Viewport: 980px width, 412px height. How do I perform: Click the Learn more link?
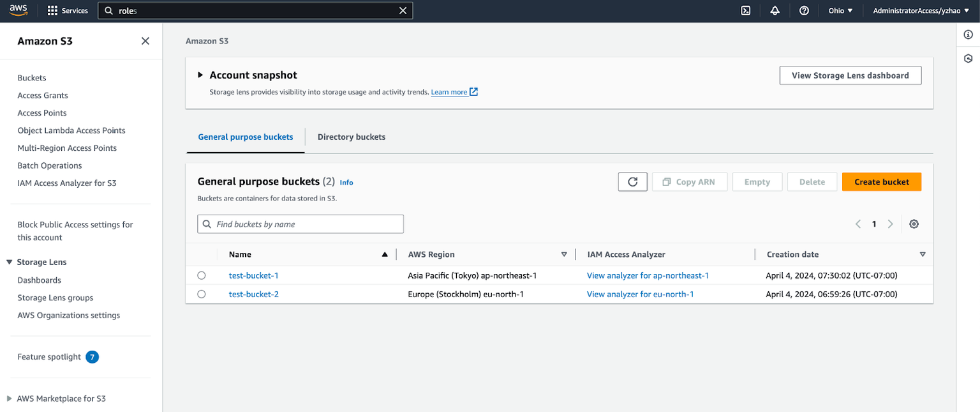click(454, 92)
